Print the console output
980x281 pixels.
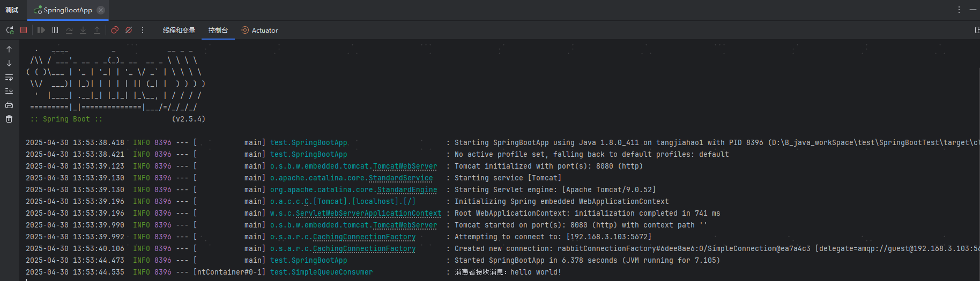[9, 105]
